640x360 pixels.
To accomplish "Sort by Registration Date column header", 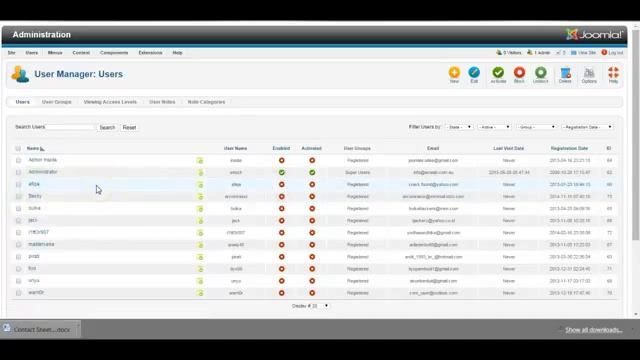I will [x=569, y=149].
